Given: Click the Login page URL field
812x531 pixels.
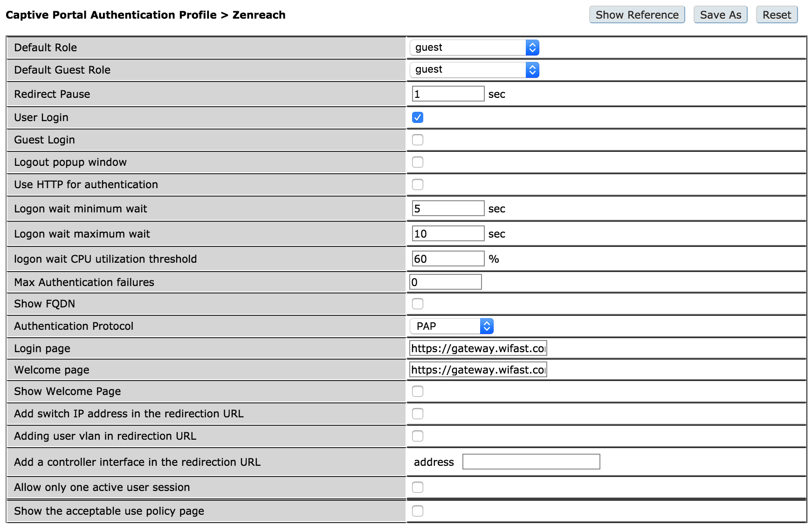Looking at the screenshot, I should [x=478, y=348].
